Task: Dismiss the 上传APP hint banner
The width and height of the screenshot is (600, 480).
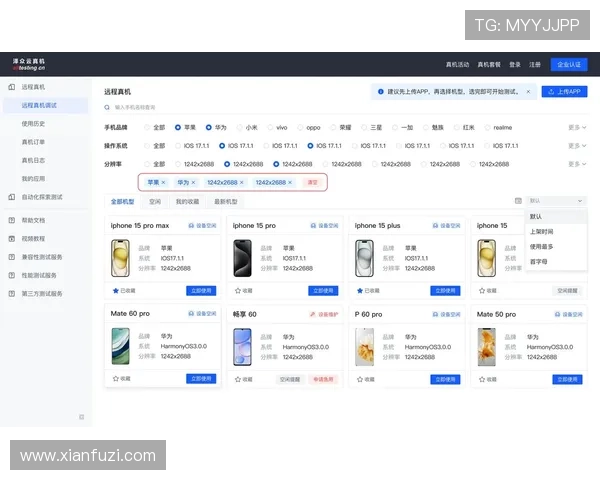Action: [528, 92]
